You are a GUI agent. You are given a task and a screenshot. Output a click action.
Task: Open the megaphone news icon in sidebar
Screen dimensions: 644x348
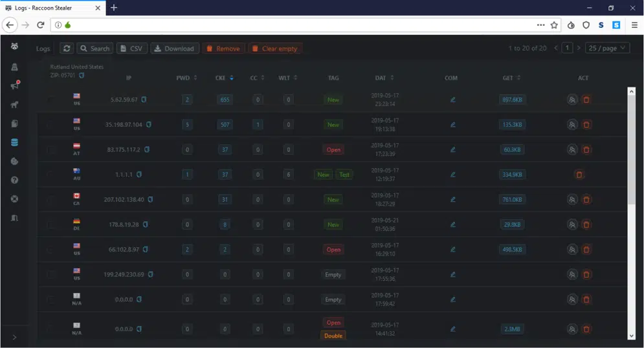(x=15, y=85)
